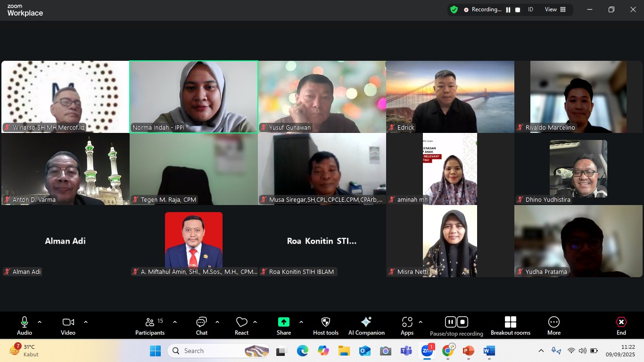Click the End meeting button
This screenshot has width=644, height=362.
(x=621, y=326)
